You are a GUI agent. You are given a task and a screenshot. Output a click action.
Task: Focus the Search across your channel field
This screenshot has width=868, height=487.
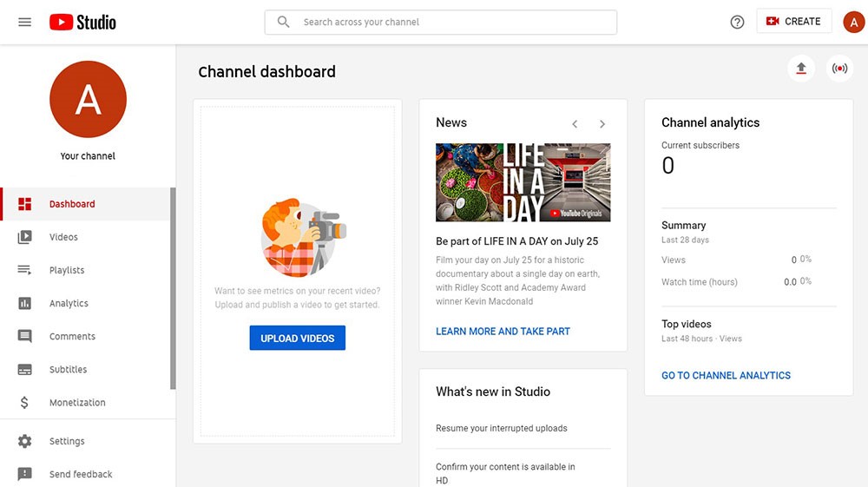[x=441, y=23]
